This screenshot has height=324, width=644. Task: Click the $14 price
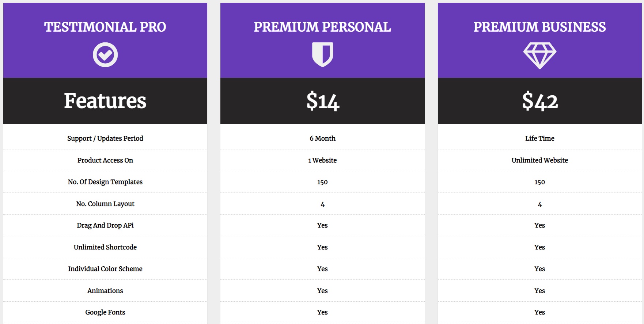(x=322, y=101)
